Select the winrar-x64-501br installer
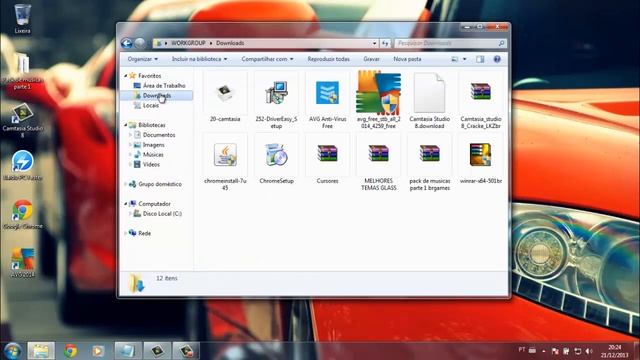The height and width of the screenshot is (360, 640). click(480, 155)
